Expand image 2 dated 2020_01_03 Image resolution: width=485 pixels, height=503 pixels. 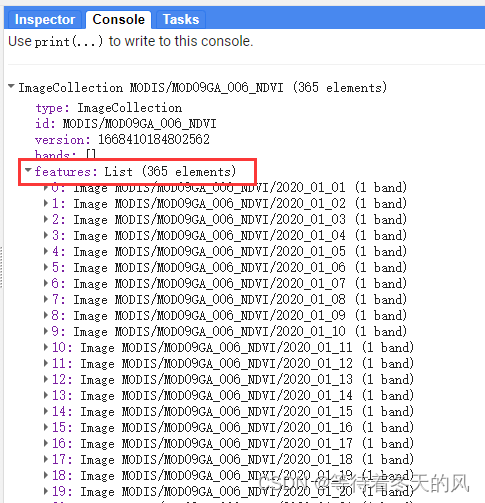(x=46, y=219)
